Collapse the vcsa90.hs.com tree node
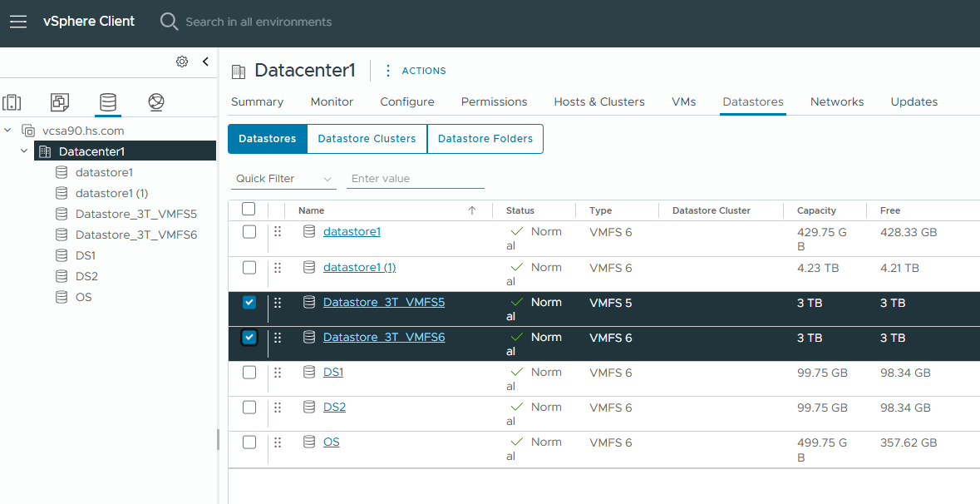The height and width of the screenshot is (504, 980). point(8,131)
